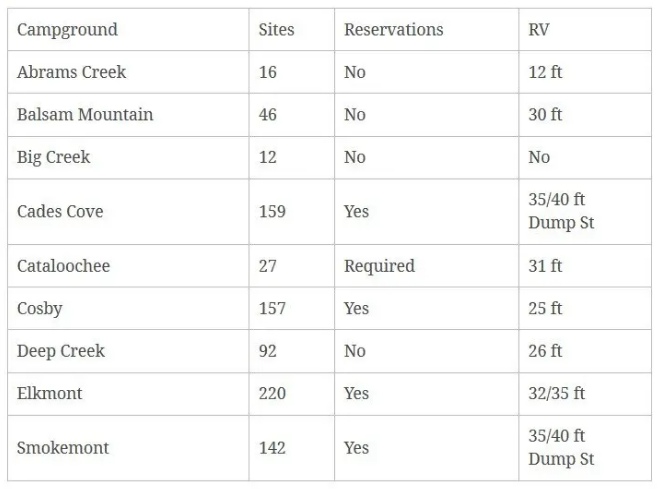Click the Abrams Creek campground cell

[71, 73]
